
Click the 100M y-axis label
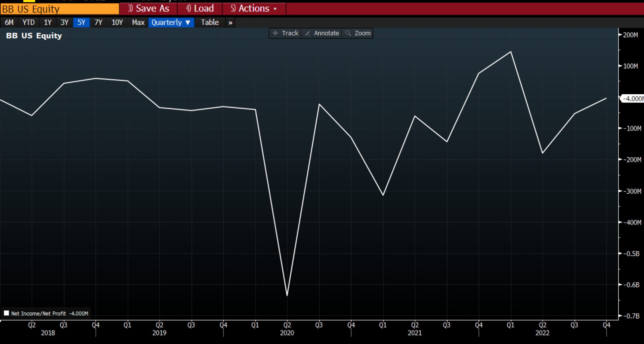click(x=630, y=66)
